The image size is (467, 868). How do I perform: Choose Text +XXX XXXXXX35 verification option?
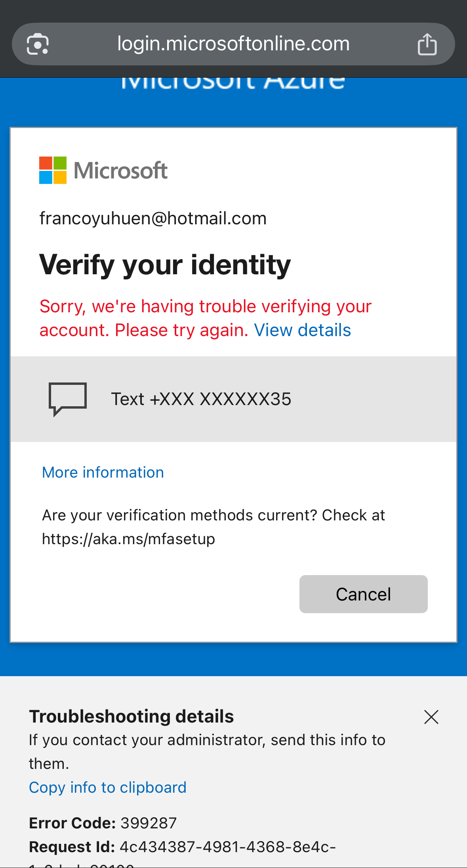click(x=234, y=399)
